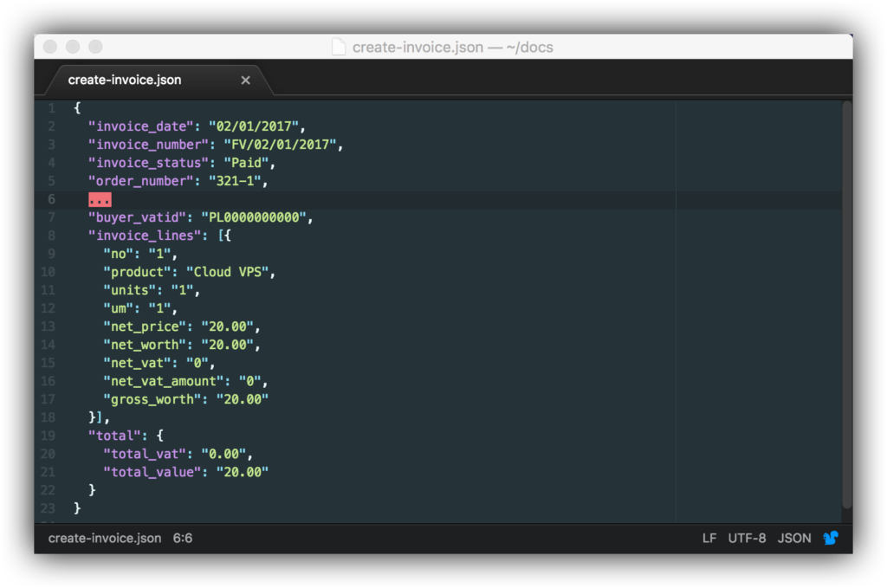Click the "PL0000000000" buyer VAT value
Image resolution: width=887 pixels, height=588 pixels.
254,217
